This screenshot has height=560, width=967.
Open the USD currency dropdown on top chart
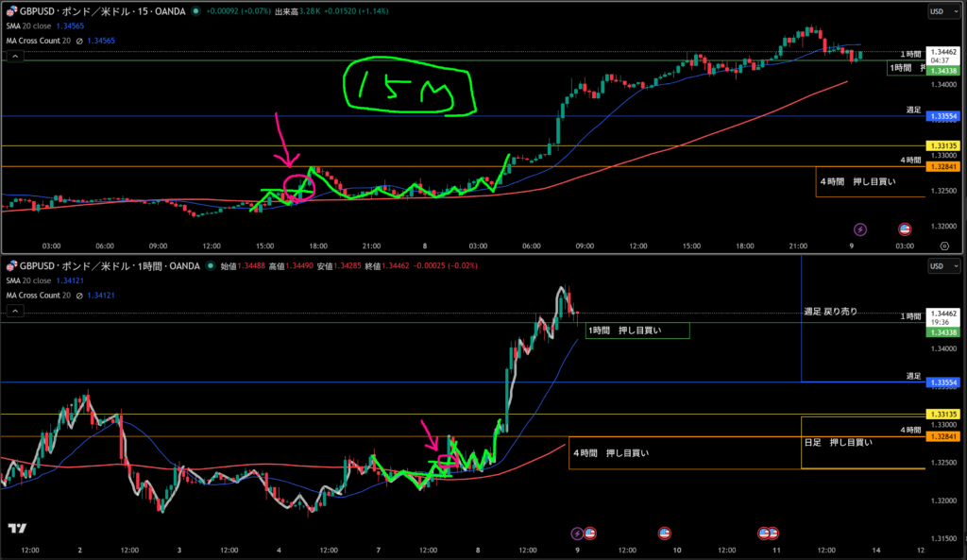942,11
